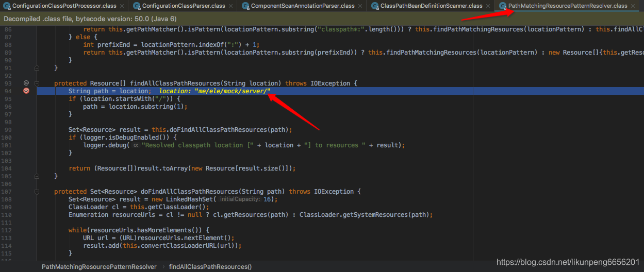
Task: Remove the breakpoint on line 94
Action: tap(26, 91)
